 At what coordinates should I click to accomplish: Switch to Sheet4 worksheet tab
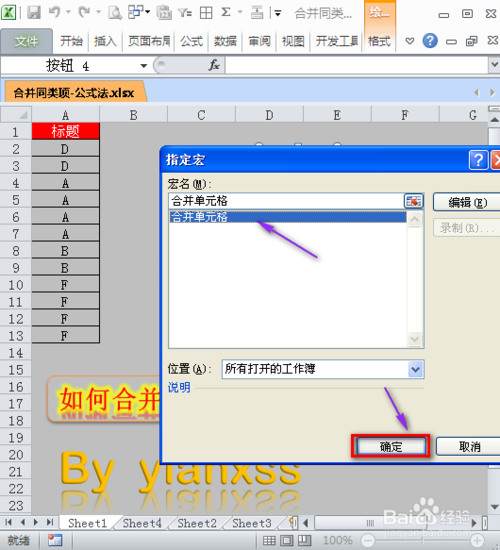(142, 523)
